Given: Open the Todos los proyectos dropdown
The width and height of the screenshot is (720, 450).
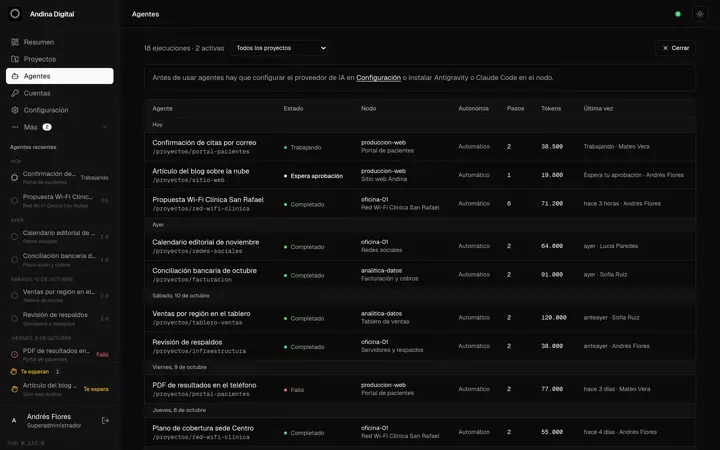Looking at the screenshot, I should pyautogui.click(x=280, y=48).
